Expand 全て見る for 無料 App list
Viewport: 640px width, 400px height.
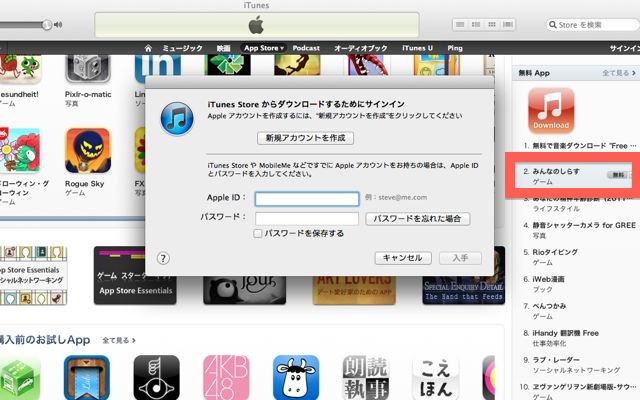619,73
